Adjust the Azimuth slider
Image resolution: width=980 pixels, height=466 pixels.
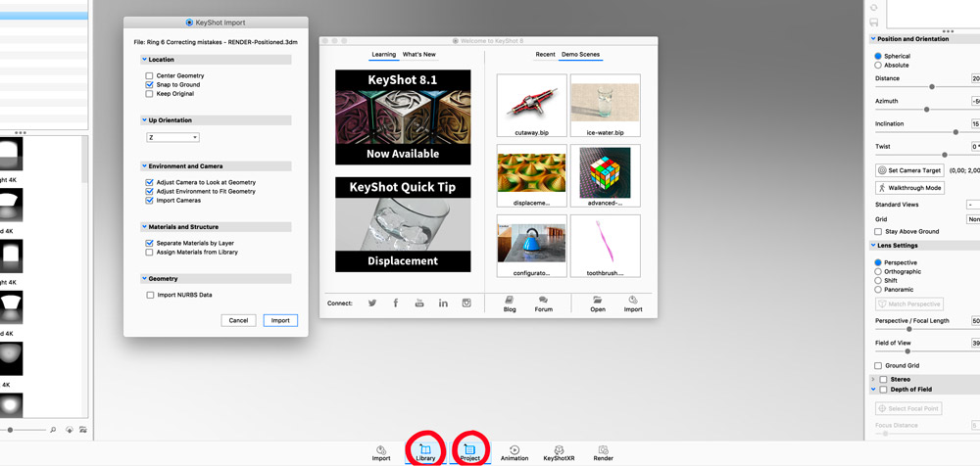(926, 110)
